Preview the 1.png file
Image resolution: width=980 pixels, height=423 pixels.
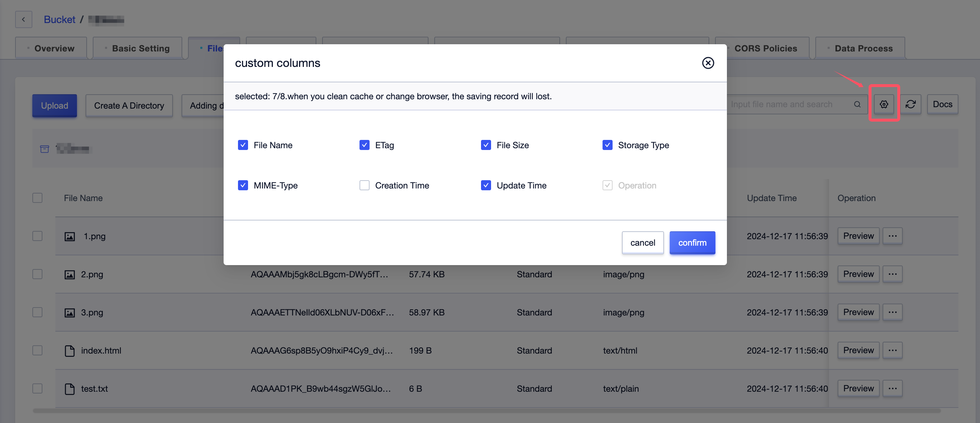(858, 236)
